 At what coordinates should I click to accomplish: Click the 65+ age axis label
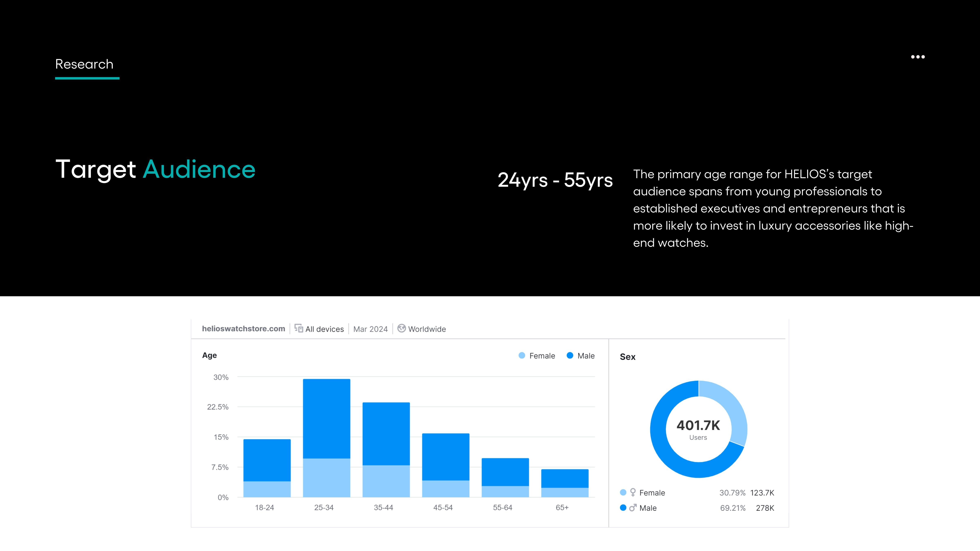[x=562, y=508]
